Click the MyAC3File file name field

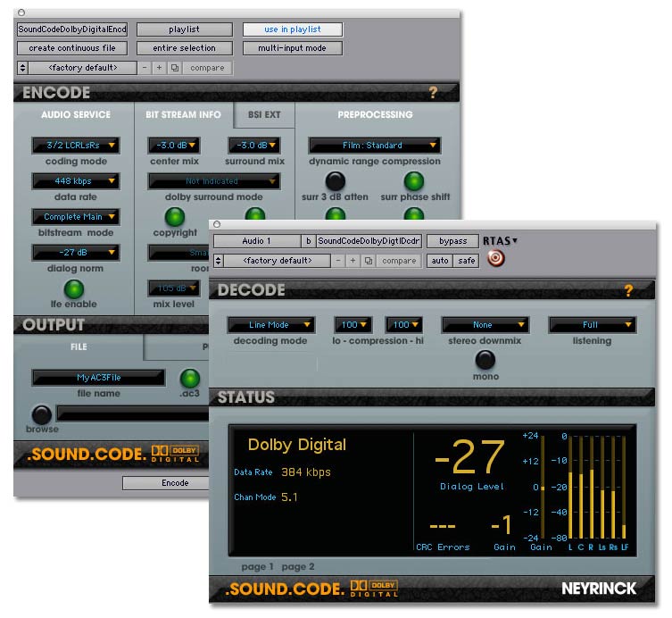(x=98, y=378)
